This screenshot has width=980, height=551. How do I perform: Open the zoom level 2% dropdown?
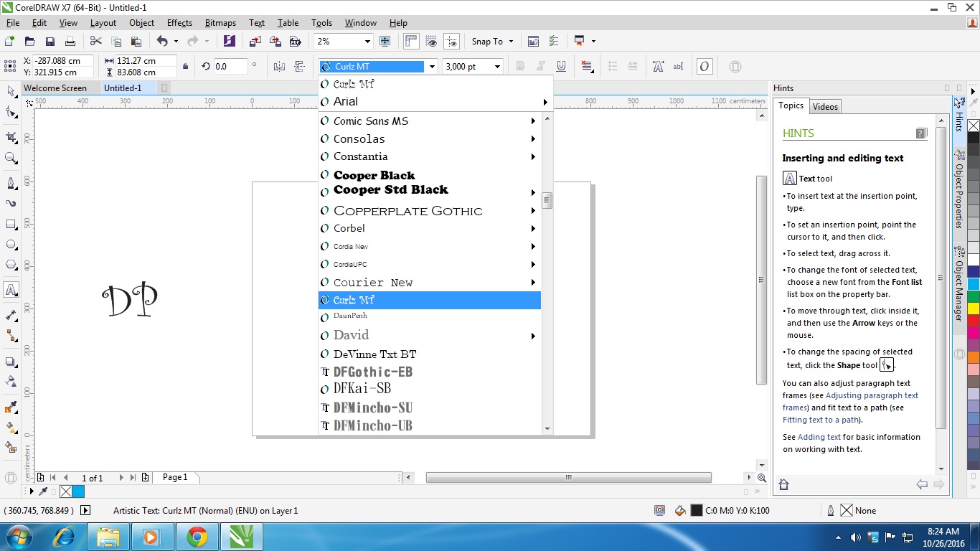click(x=368, y=42)
